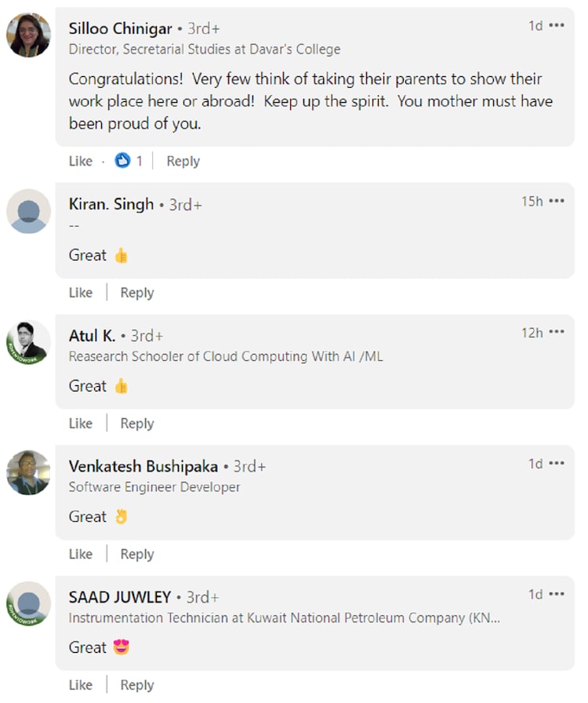This screenshot has width=588, height=703.
Task: Click Silloo Chinigar's profile photo
Action: (29, 35)
